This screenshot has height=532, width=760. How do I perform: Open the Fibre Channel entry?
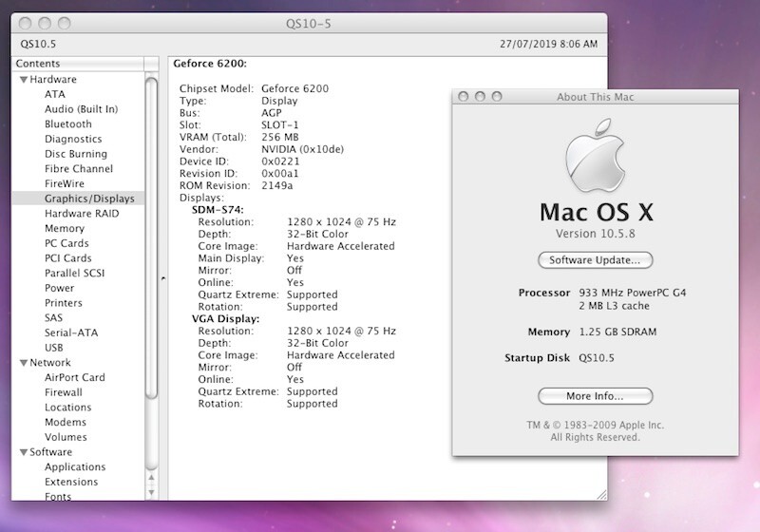pos(79,168)
